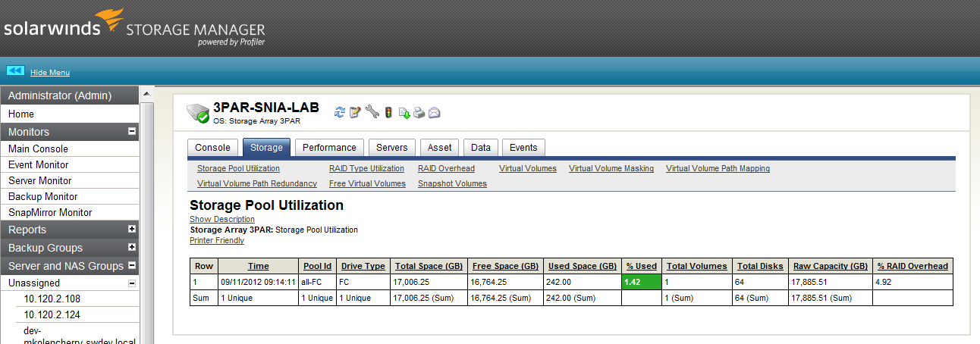Click the refresh icon next to 3PAR-SNIA-LAB
Image resolution: width=980 pixels, height=344 pixels.
coord(340,113)
